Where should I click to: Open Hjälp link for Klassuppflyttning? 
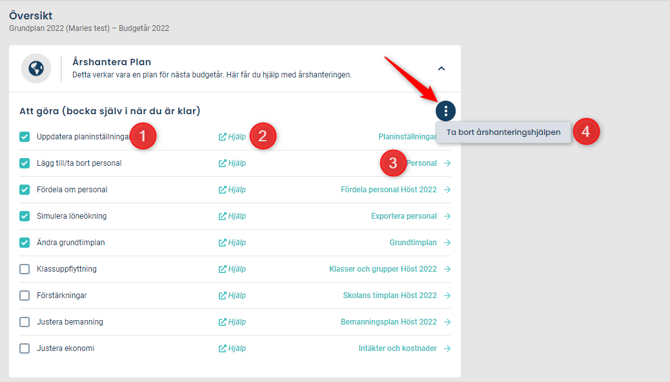coord(232,269)
